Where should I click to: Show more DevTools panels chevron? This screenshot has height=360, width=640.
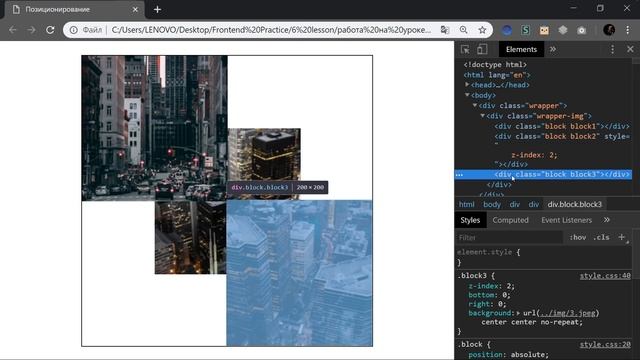[553, 49]
